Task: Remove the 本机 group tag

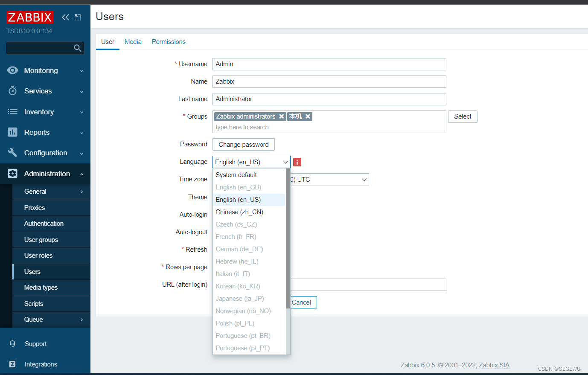Action: point(308,116)
